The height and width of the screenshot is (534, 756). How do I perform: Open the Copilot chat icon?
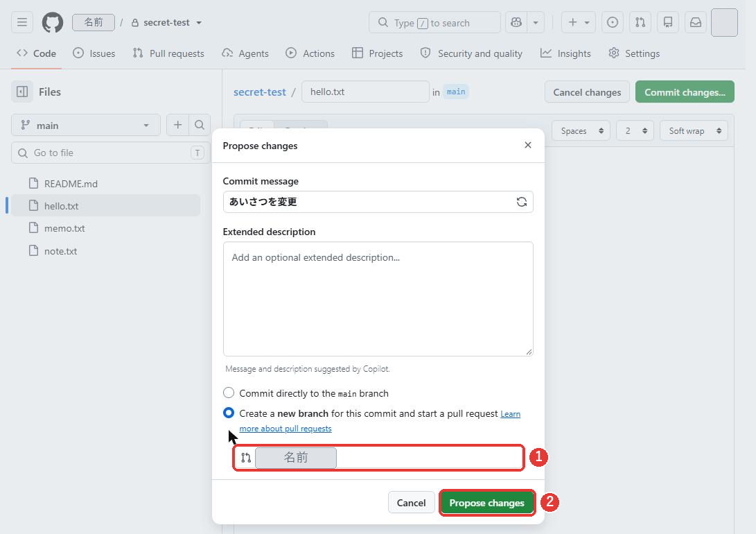tap(516, 22)
